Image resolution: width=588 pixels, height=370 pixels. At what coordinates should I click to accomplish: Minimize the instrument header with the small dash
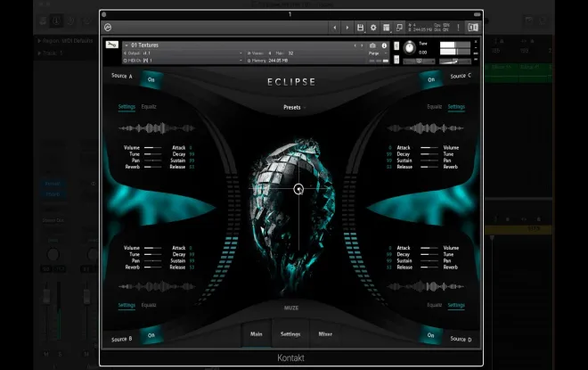tap(476, 47)
